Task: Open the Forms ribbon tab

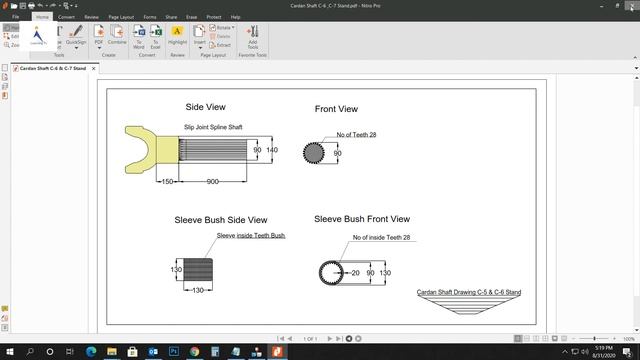Action: pyautogui.click(x=150, y=17)
